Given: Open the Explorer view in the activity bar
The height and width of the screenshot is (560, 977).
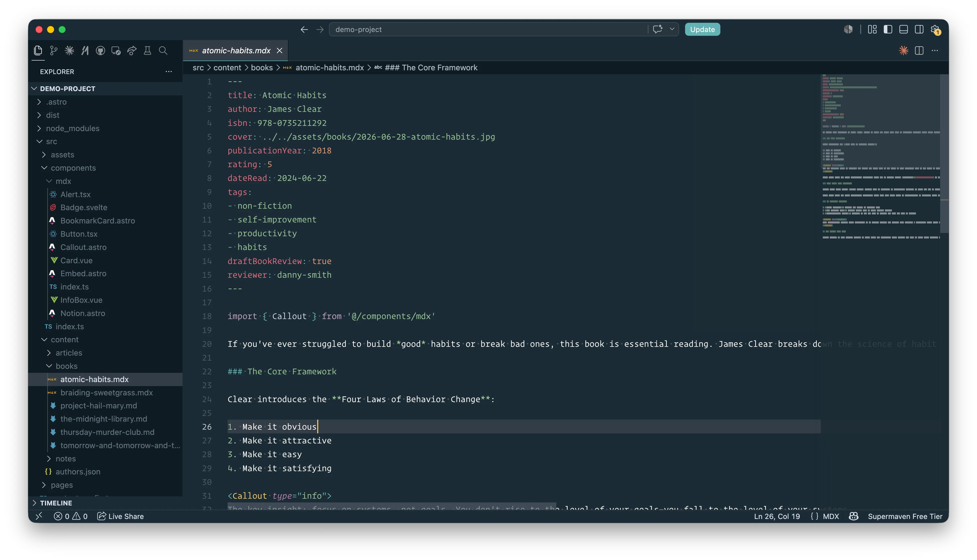Looking at the screenshot, I should [38, 50].
